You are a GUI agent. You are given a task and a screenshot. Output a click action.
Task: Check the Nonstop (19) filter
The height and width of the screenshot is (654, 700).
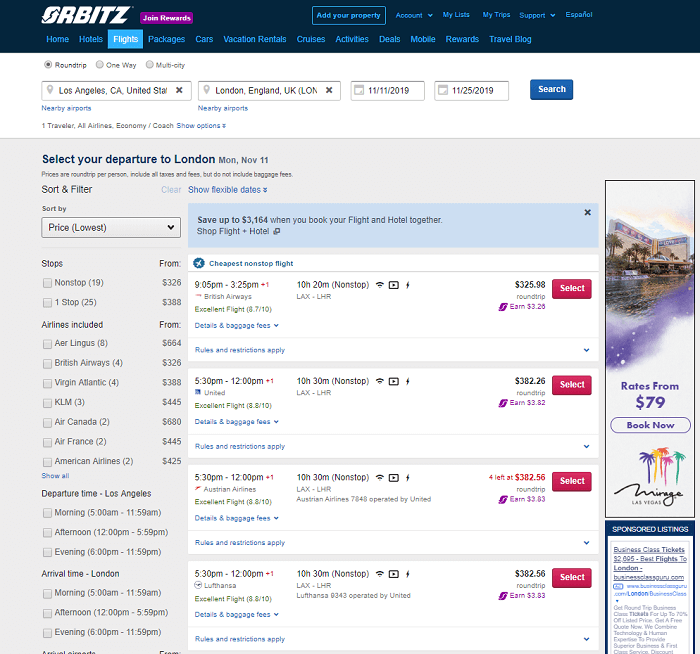pyautogui.click(x=47, y=283)
